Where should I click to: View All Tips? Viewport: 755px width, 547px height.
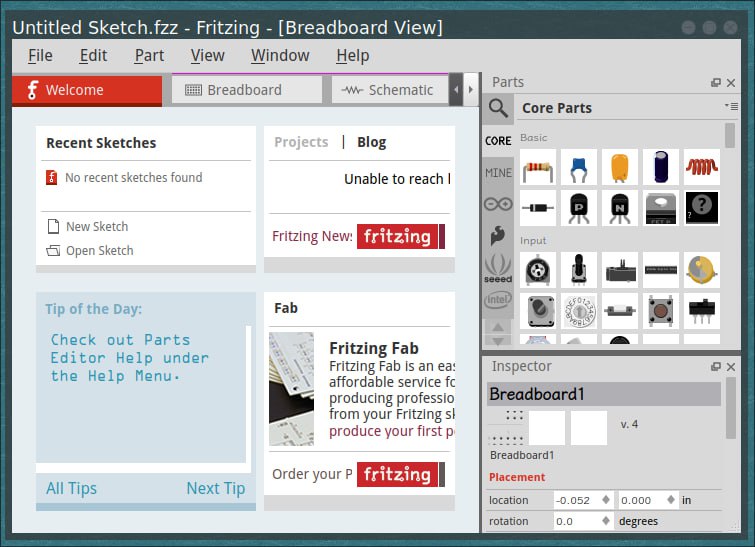[71, 488]
